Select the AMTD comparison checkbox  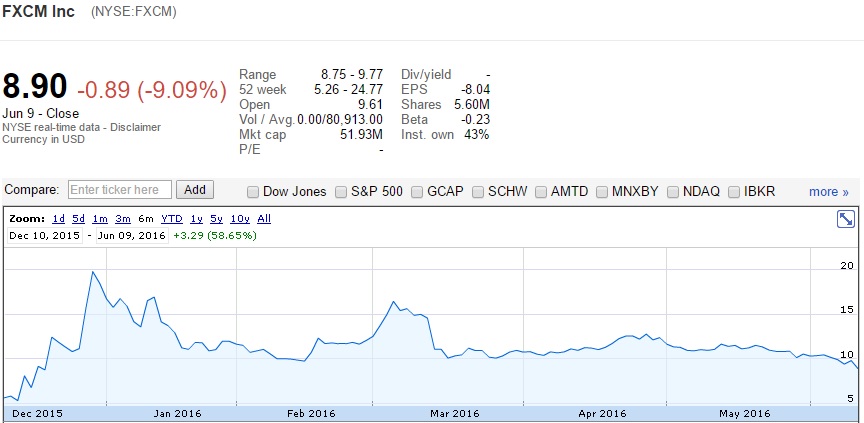click(x=541, y=192)
